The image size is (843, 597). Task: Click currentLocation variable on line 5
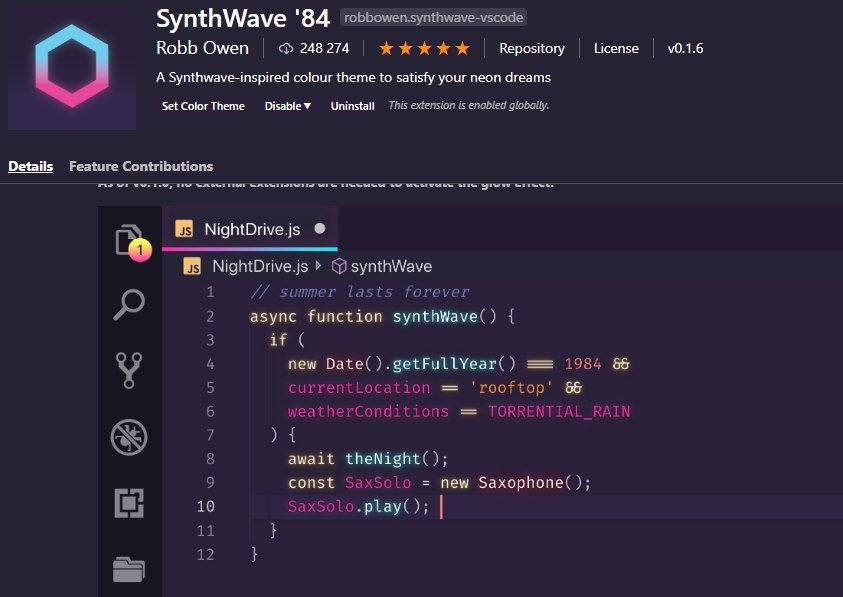[359, 388]
